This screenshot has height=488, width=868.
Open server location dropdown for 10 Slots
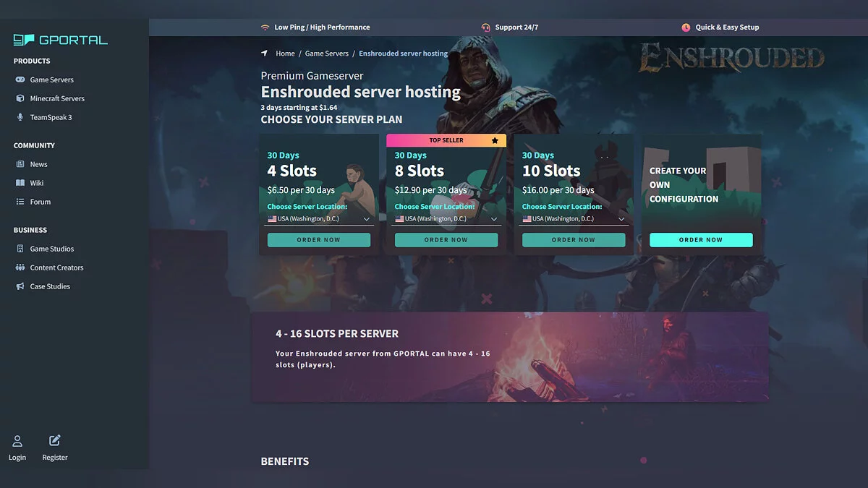[x=574, y=218]
